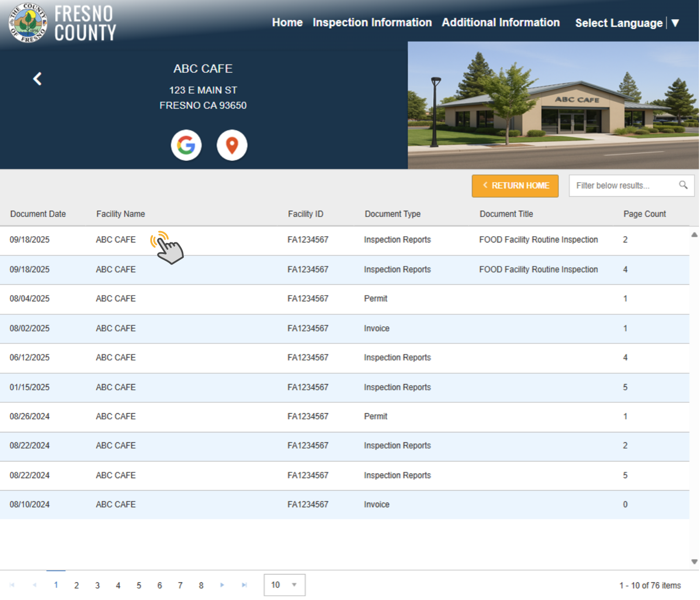Sort by Document Date column header

[x=38, y=214]
